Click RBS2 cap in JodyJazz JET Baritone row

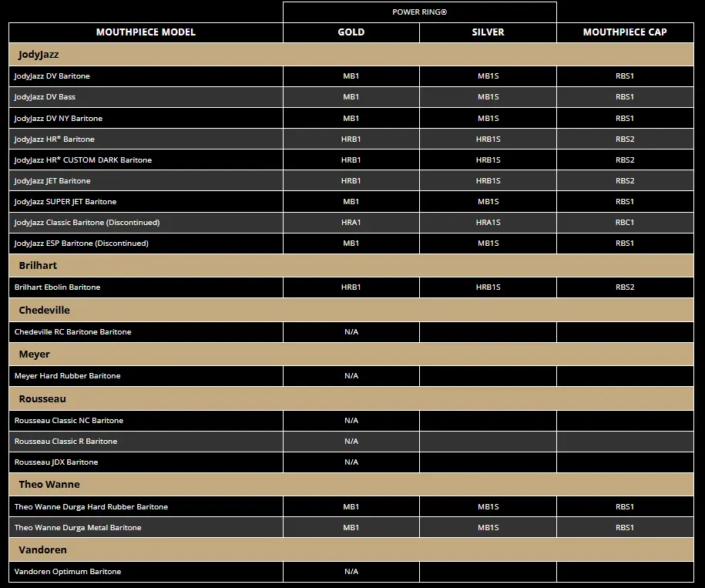point(625,180)
